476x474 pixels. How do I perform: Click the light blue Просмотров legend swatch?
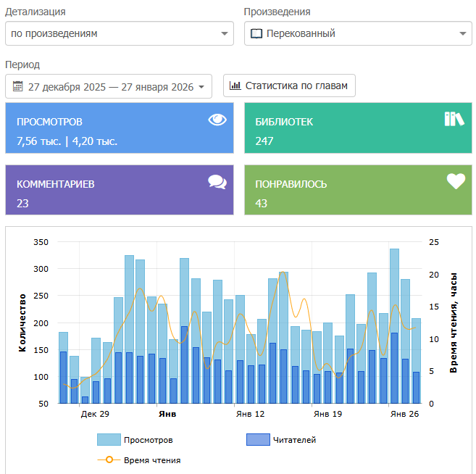tap(109, 440)
